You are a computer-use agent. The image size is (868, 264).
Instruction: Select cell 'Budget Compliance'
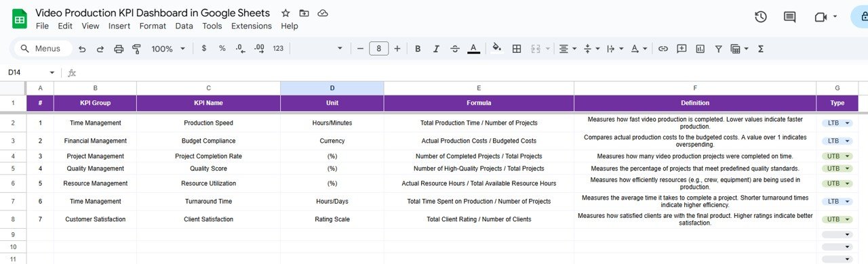click(208, 141)
